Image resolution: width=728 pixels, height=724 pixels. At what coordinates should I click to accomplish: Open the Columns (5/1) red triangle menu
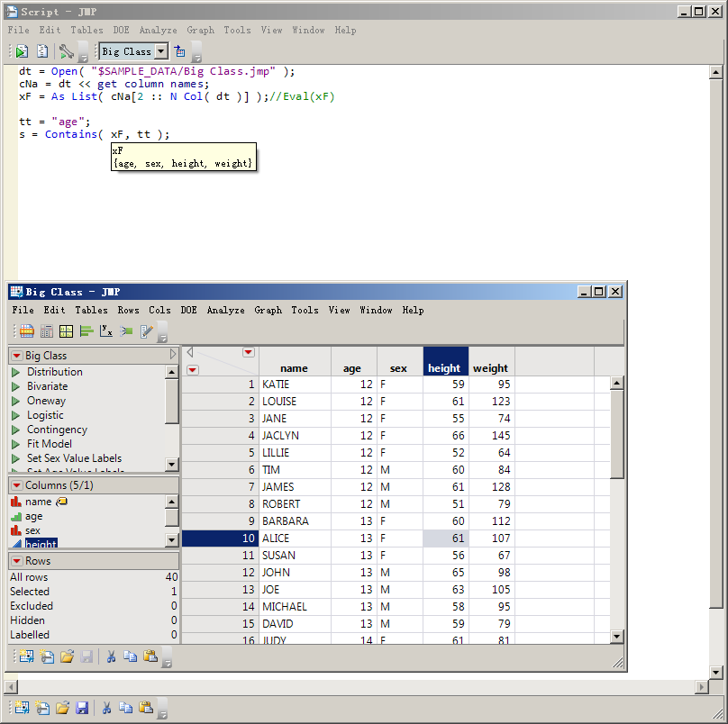click(17, 485)
